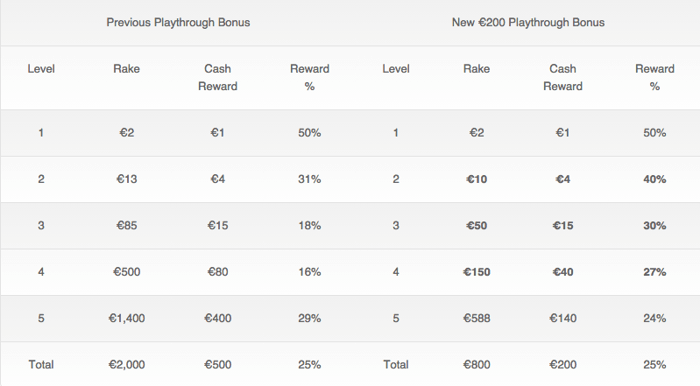Select the bold 27% reward cell
Screen dimensions: 700x386
[654, 272]
